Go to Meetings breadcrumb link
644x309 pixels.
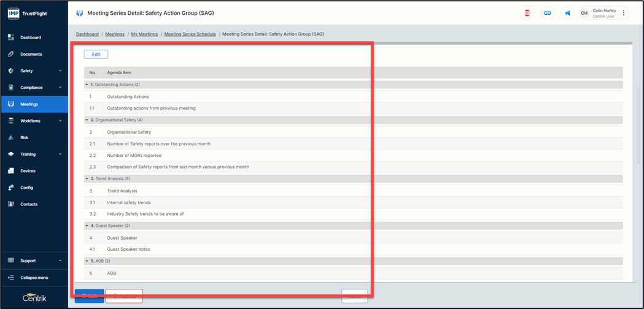[115, 34]
